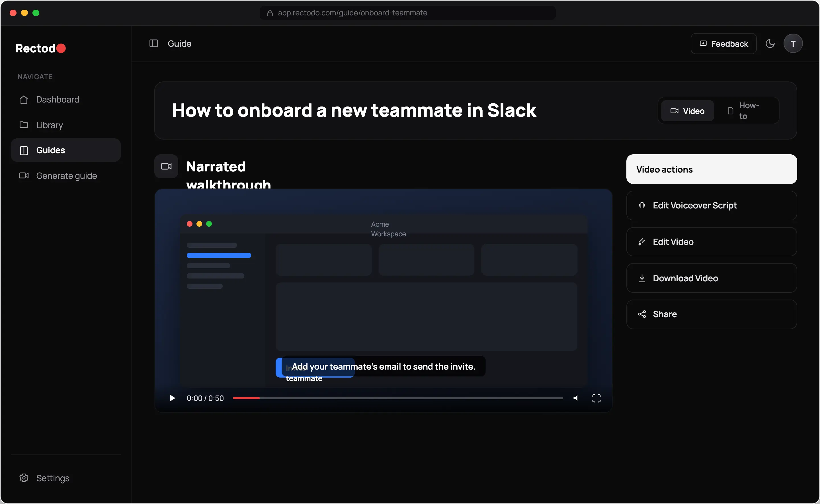
Task: Click the lock icon in the address bar
Action: [270, 13]
